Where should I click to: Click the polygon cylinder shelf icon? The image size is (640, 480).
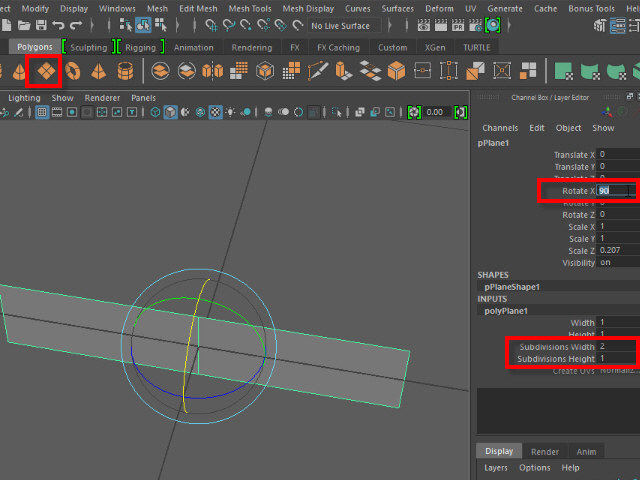(x=125, y=71)
